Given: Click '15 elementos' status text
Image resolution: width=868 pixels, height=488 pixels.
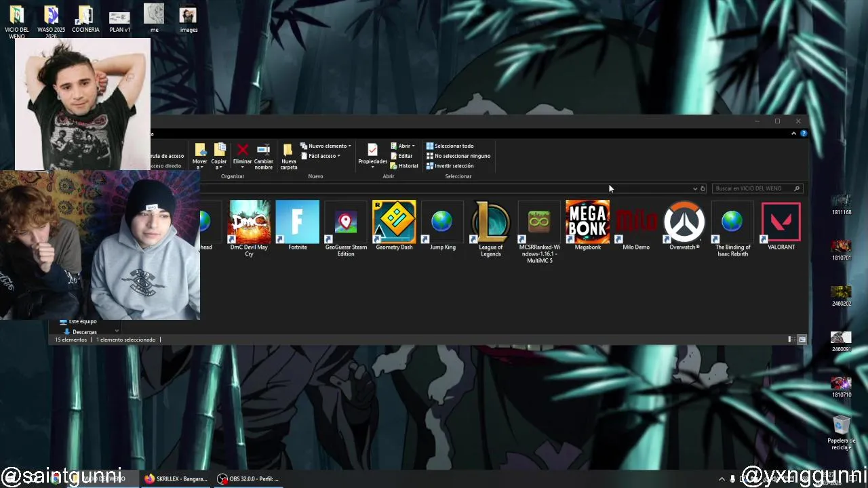Looking at the screenshot, I should pyautogui.click(x=71, y=340).
